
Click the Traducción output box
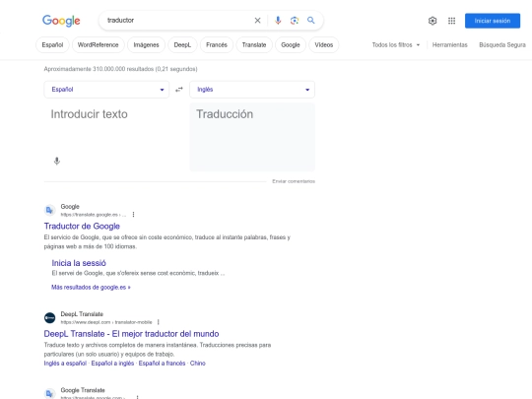tap(252, 137)
